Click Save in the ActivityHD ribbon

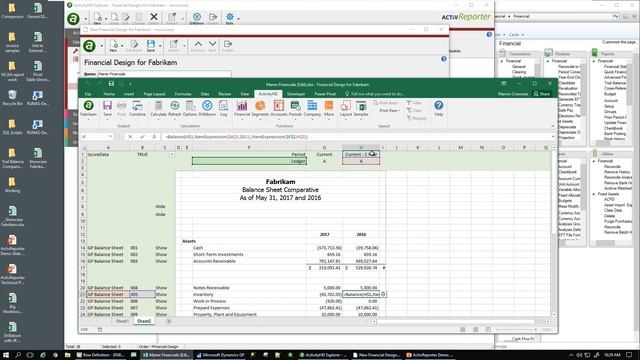[107, 109]
